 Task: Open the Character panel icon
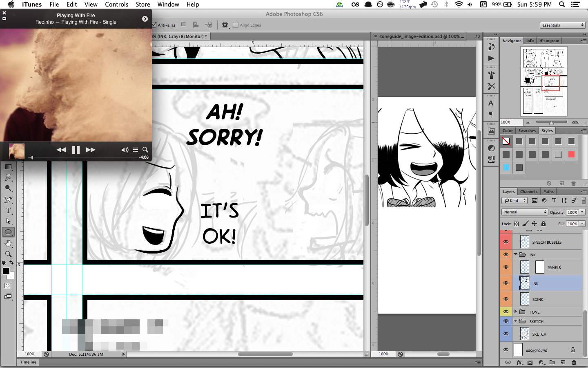(x=491, y=103)
